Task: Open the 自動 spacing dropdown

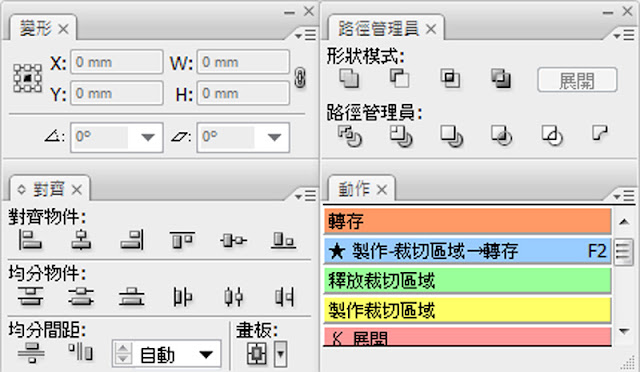Action: [206, 354]
